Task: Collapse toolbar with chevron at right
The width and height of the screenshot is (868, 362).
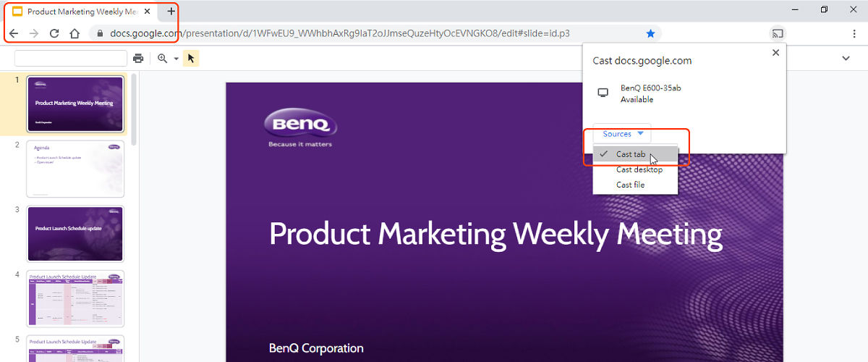Action: (846, 59)
